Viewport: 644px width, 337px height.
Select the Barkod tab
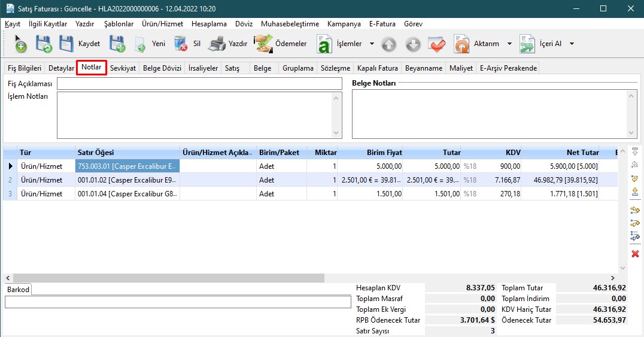coord(18,289)
